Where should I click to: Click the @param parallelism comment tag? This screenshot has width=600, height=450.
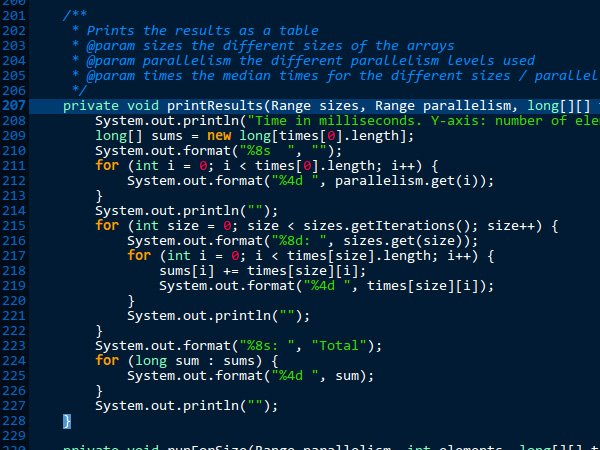click(x=159, y=61)
